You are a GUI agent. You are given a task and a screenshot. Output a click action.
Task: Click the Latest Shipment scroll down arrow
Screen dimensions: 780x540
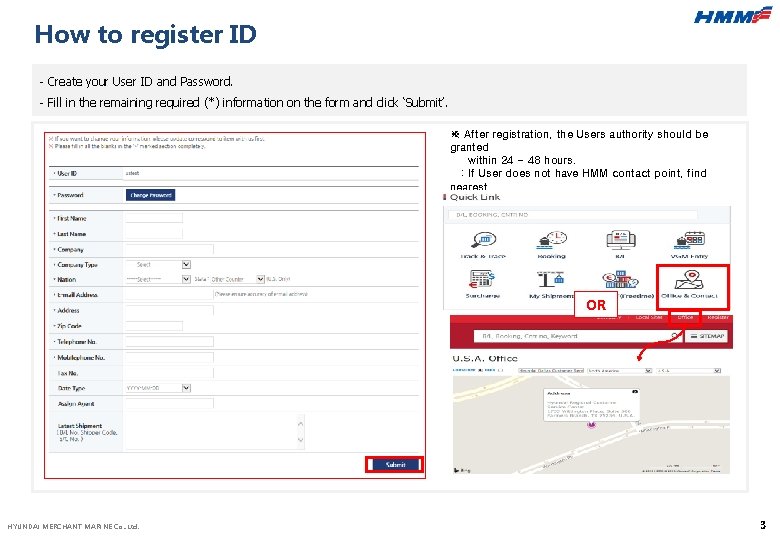pos(300,440)
